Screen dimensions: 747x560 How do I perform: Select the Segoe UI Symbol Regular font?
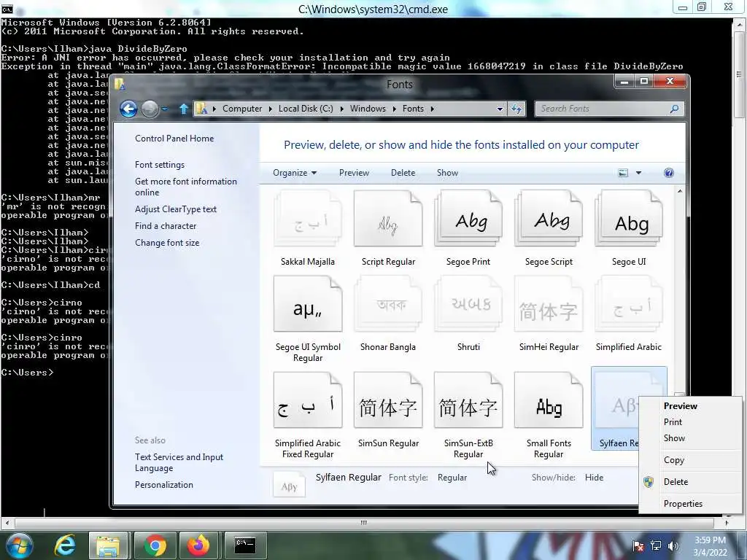pyautogui.click(x=308, y=319)
